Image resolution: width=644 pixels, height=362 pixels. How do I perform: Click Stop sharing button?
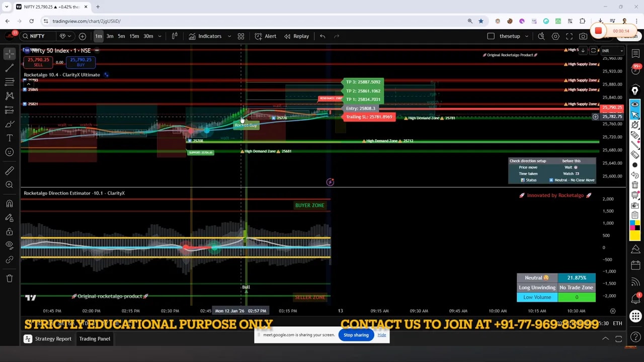click(356, 335)
